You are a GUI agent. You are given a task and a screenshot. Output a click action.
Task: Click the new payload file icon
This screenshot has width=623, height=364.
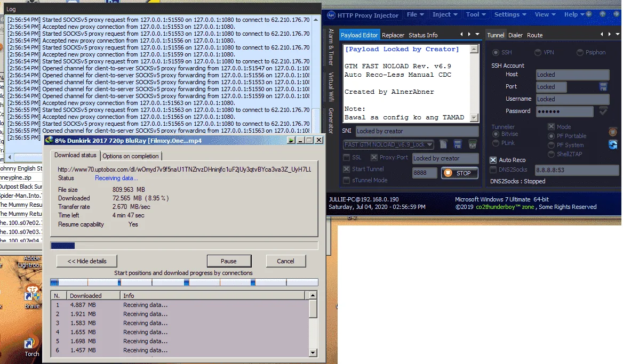pos(443,144)
